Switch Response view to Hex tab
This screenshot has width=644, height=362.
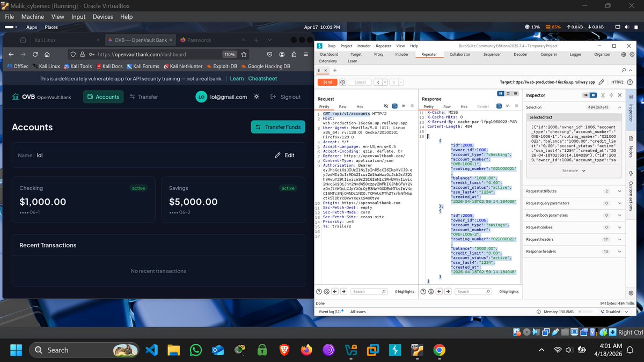pyautogui.click(x=464, y=107)
